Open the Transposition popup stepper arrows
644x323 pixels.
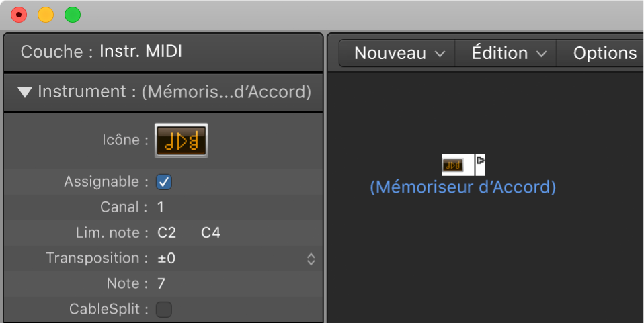click(x=311, y=259)
